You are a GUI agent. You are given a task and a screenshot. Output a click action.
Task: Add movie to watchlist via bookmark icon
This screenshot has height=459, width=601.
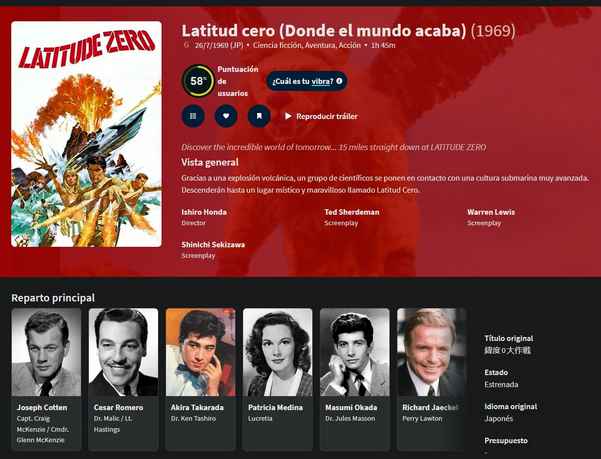click(x=259, y=116)
